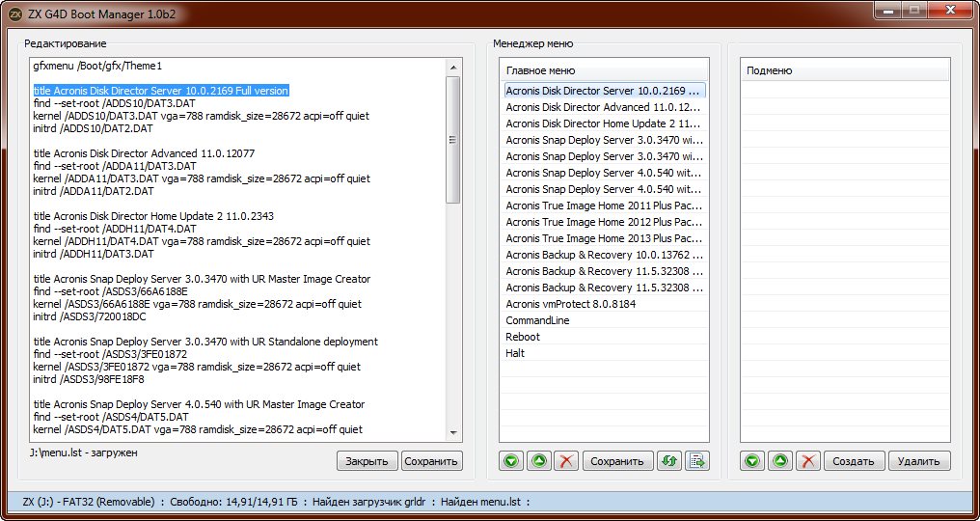Select Reboot entry in main menu list
The width and height of the screenshot is (980, 521).
(523, 337)
